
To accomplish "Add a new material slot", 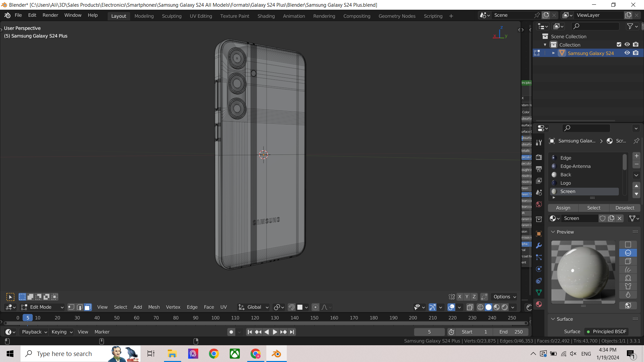I will [636, 156].
